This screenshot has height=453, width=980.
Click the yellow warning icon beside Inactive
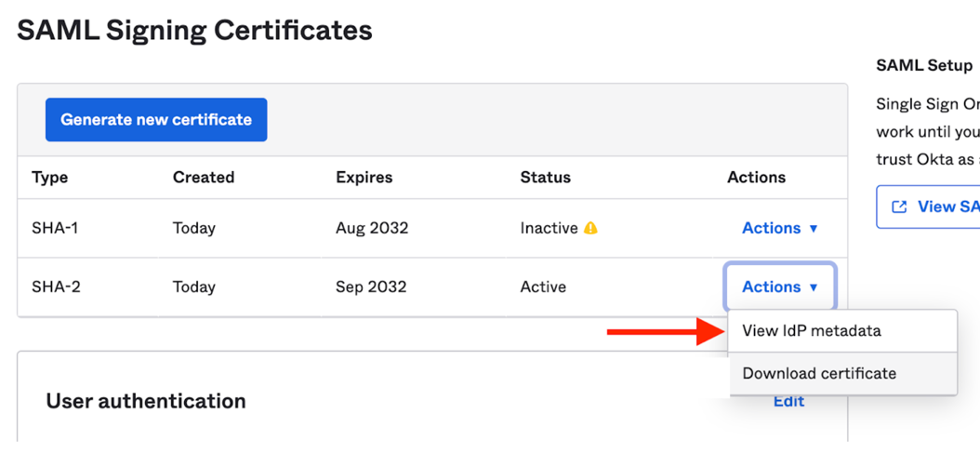coord(590,228)
